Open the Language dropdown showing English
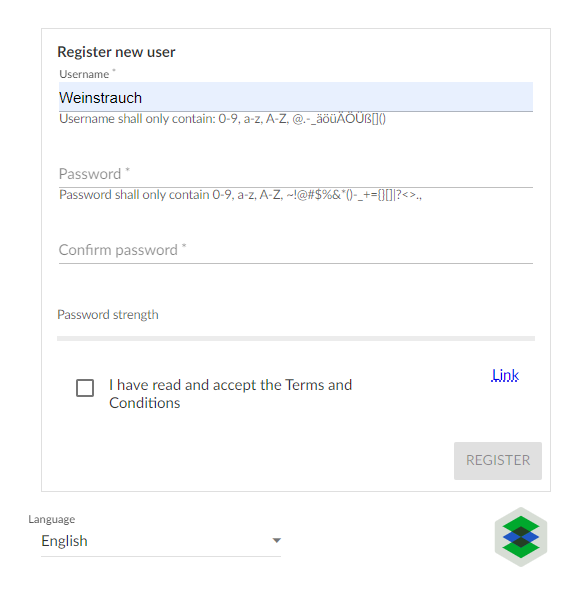The image size is (573, 592). (161, 541)
